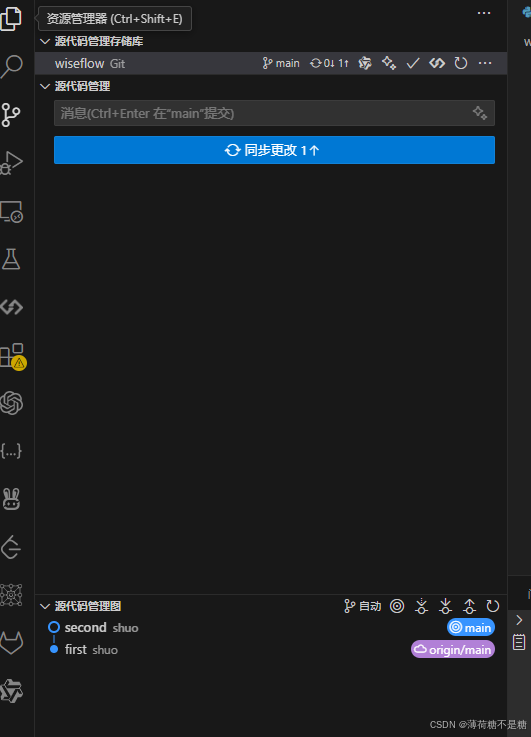
Task: Toggle the 自动 branch filter in the graph
Action: point(362,606)
